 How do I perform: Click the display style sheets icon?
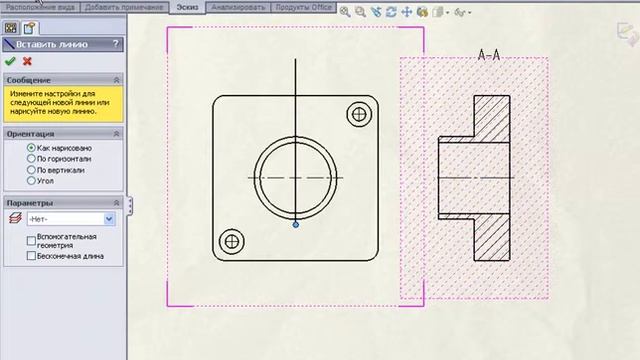438,12
